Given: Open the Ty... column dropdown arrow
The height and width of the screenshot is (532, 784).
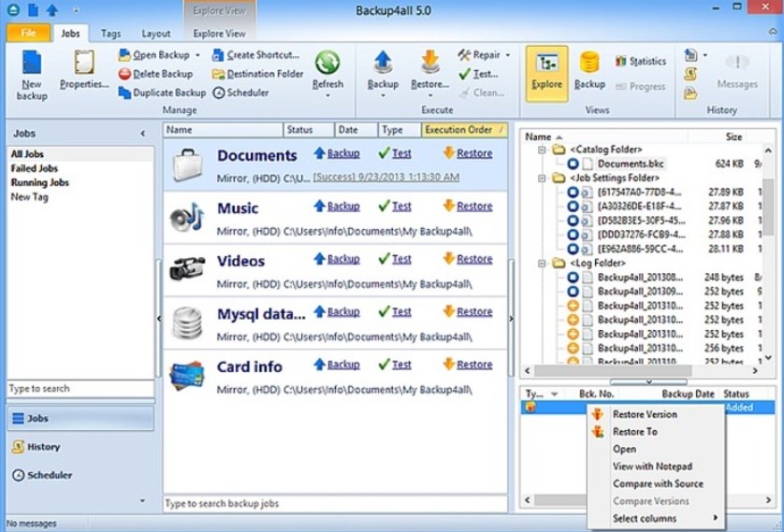Looking at the screenshot, I should (554, 395).
